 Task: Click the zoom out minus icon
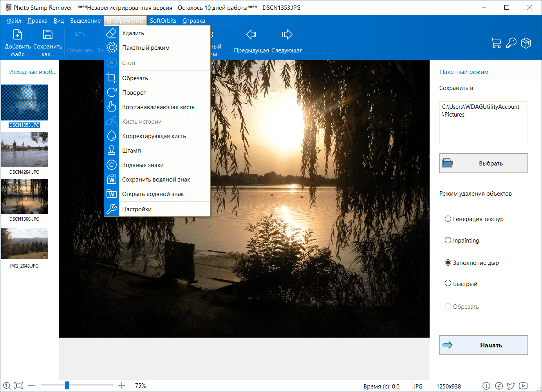(x=32, y=386)
